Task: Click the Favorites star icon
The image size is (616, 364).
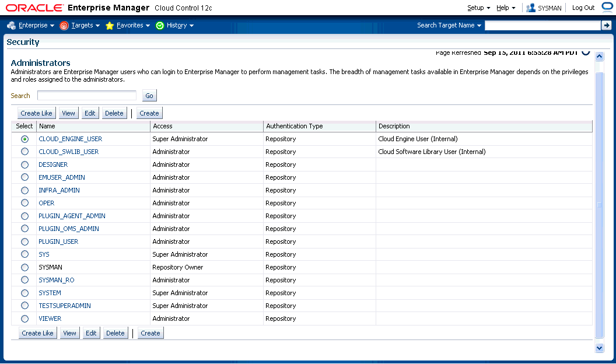Action: [x=110, y=26]
